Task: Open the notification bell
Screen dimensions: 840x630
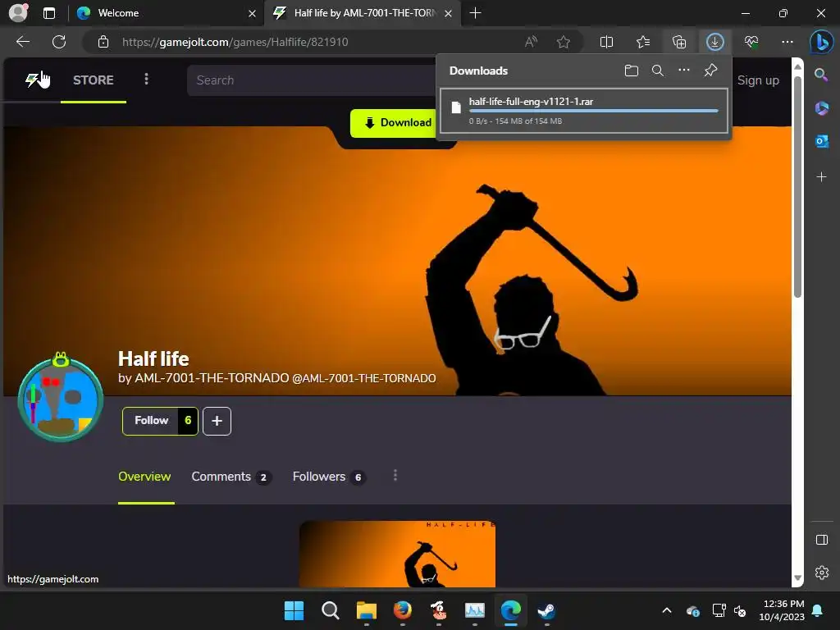Action: 818,610
